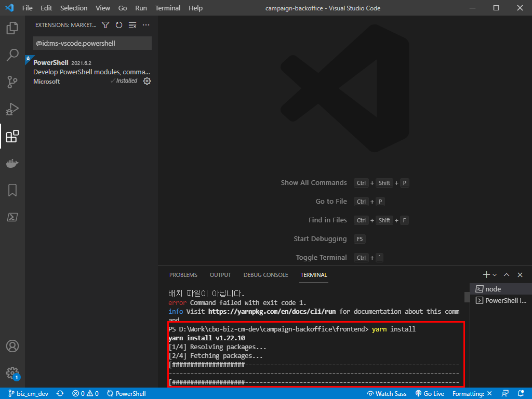Select the Extensions view icon
This screenshot has width=532, height=399.
tap(12, 136)
